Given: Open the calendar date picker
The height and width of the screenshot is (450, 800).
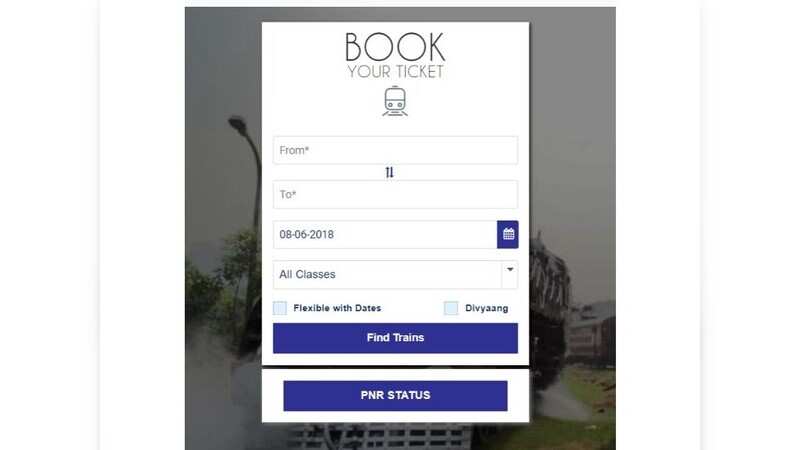Looking at the screenshot, I should (x=508, y=235).
